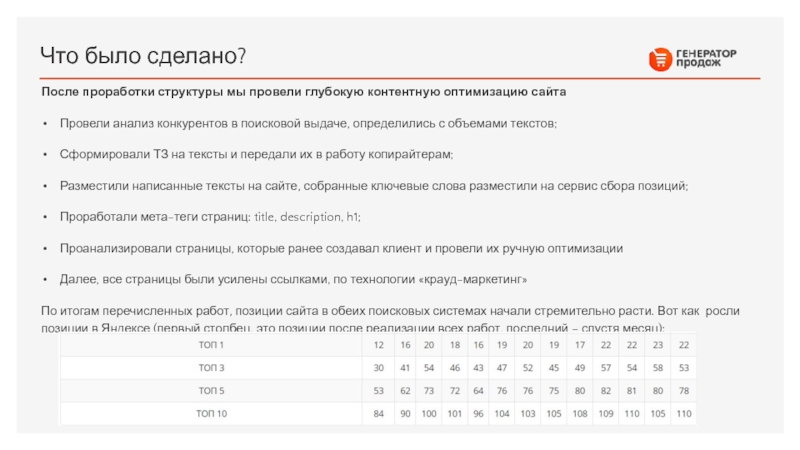The image size is (800, 450).
Task: Click the bullet about manual page optimization
Action: pos(341,248)
